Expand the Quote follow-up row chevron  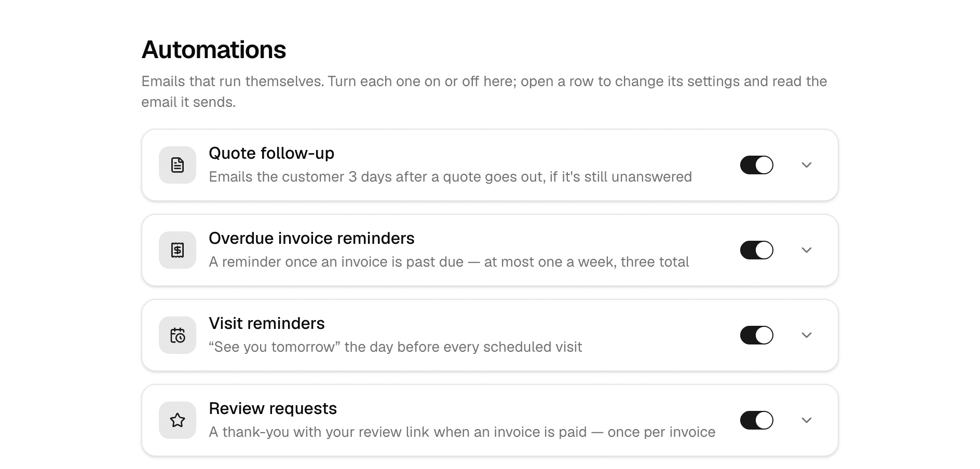tap(806, 165)
